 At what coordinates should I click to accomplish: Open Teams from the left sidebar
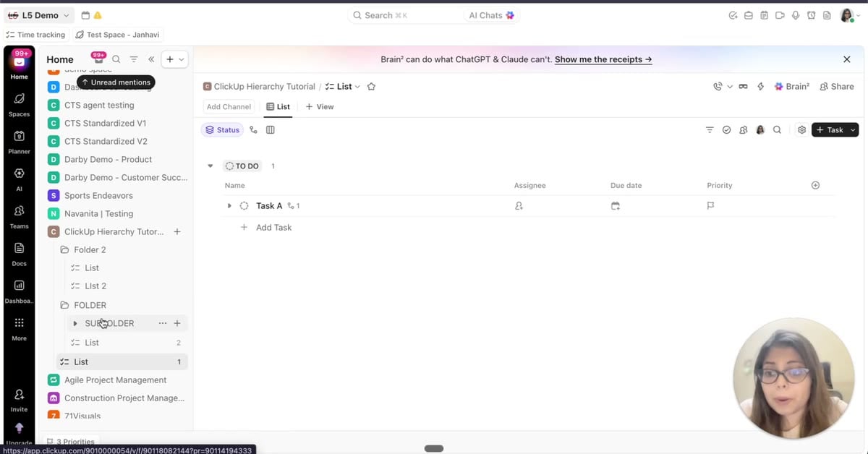(19, 215)
